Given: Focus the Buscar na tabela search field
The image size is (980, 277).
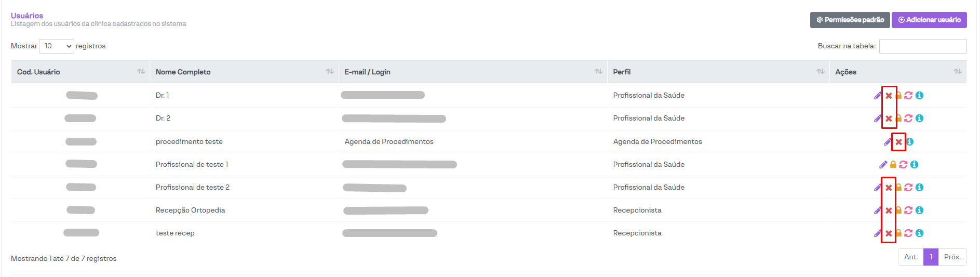Looking at the screenshot, I should 922,46.
